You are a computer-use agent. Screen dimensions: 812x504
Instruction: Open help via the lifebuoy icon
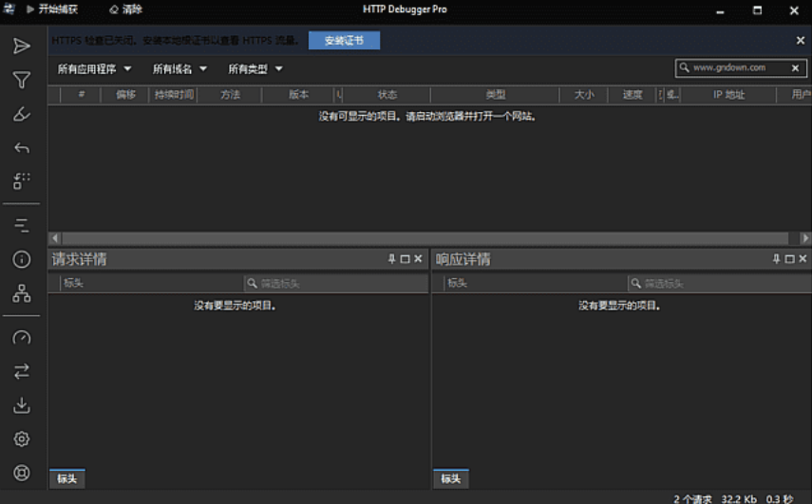coord(21,473)
